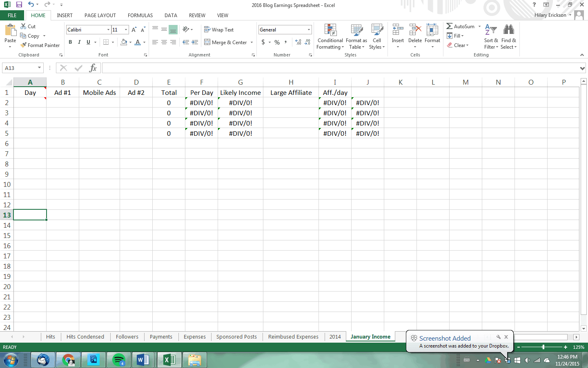Click the Paste clipboard icon
The width and height of the screenshot is (588, 368).
click(10, 30)
